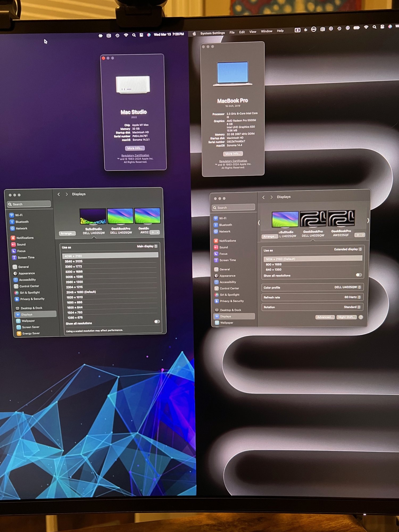Click Arrange in the right Displays window

(x=270, y=236)
